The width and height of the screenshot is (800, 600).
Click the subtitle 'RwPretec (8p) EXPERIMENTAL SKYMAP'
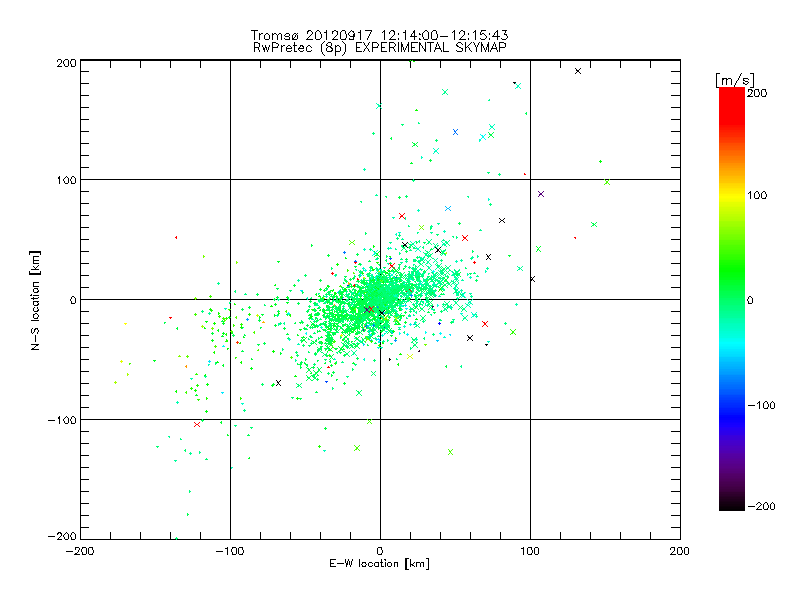coord(379,48)
